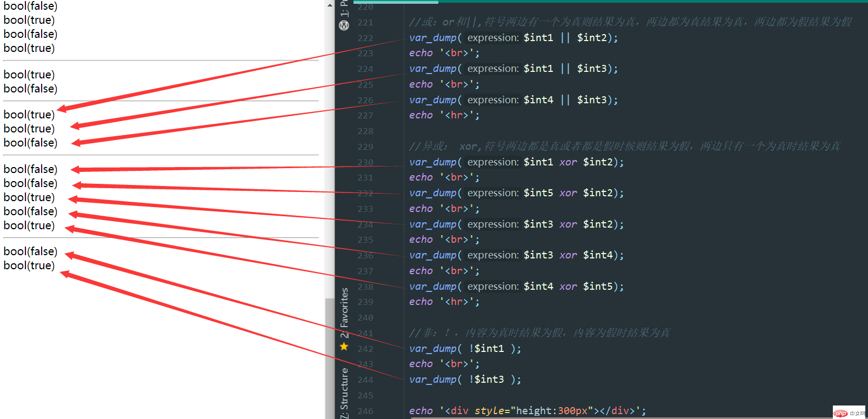Click the $int5 variable on line 238

point(598,286)
